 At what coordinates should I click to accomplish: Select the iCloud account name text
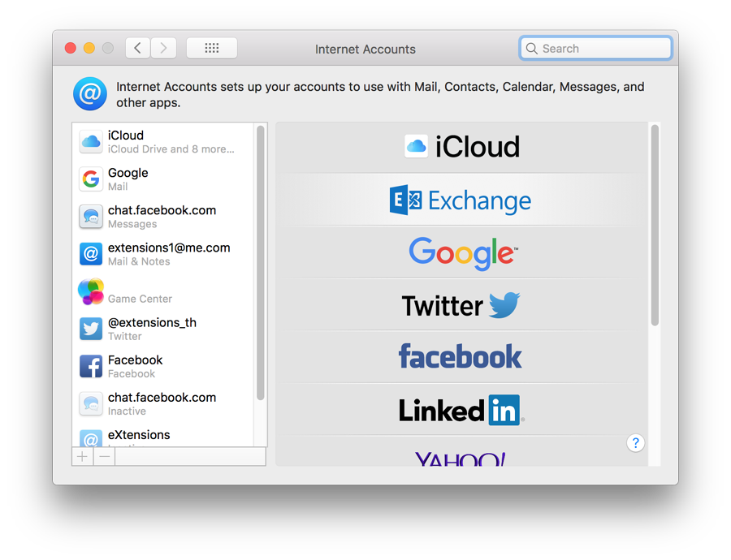coord(126,136)
